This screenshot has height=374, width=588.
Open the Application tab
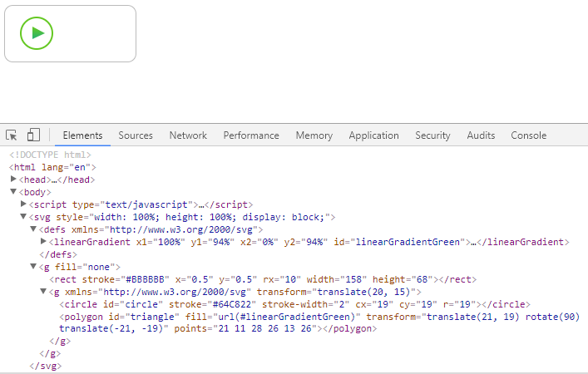(373, 135)
